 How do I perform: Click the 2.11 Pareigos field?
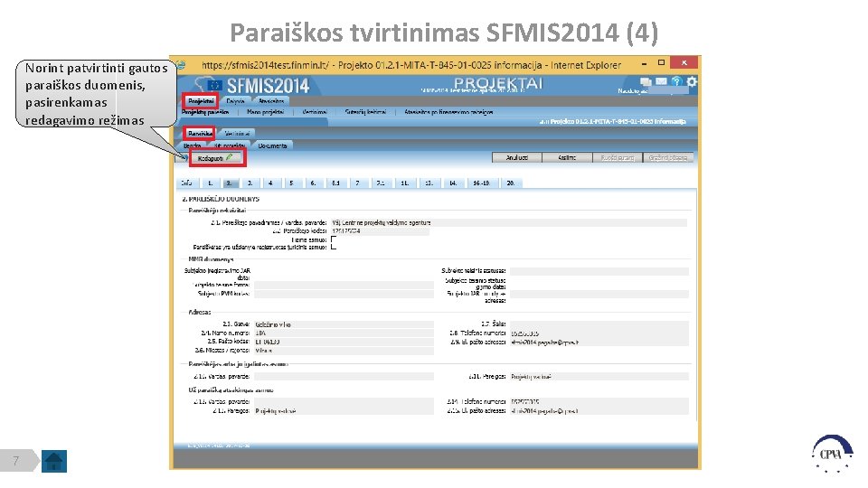click(599, 376)
